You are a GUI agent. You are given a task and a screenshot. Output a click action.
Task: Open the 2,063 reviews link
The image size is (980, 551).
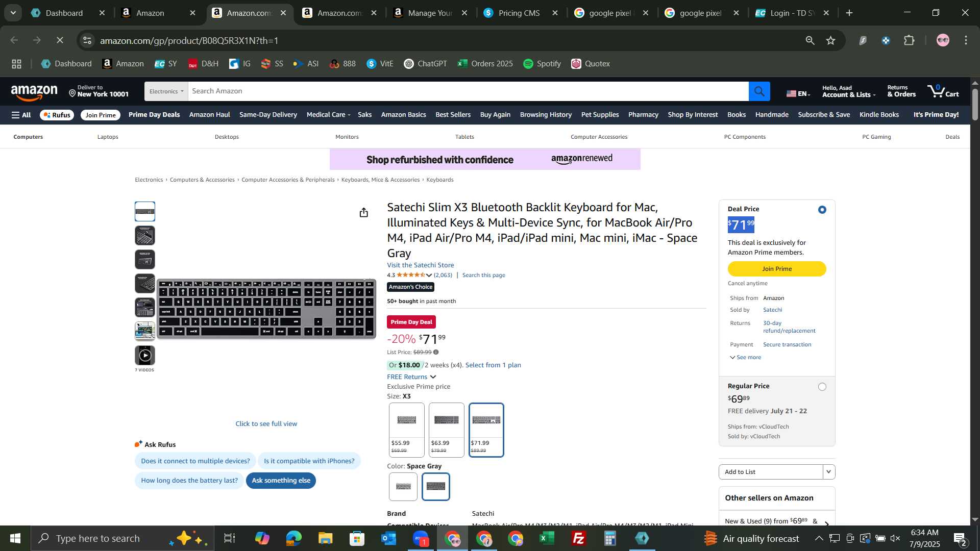(443, 275)
